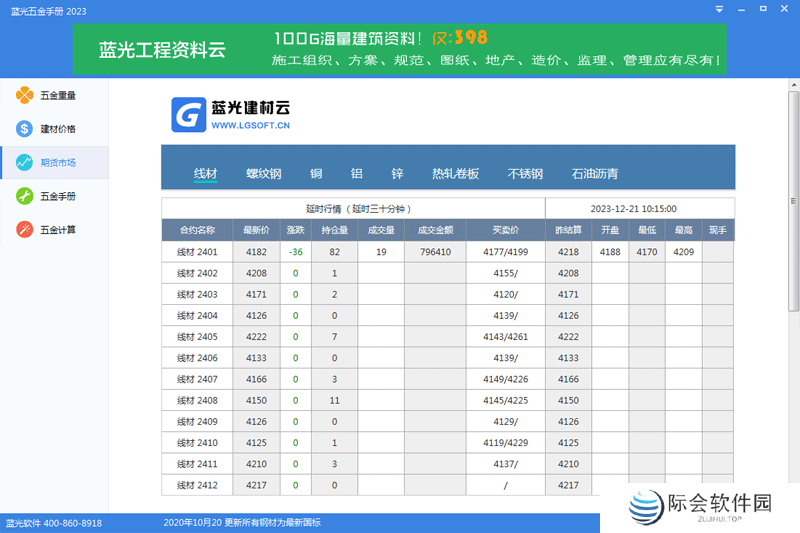This screenshot has width=800, height=533.
Task: Click the 延时行情（延时三十分钟）header text
Action: tap(359, 209)
